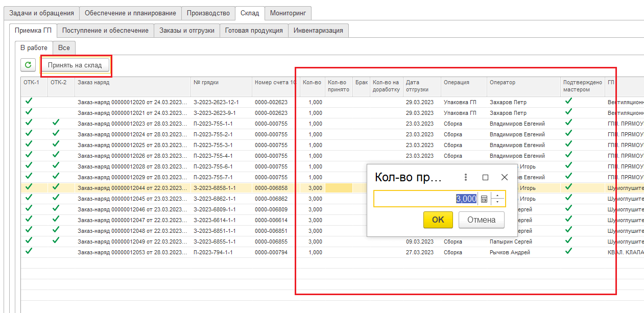Open the dialog's three-dot menu

(x=466, y=177)
